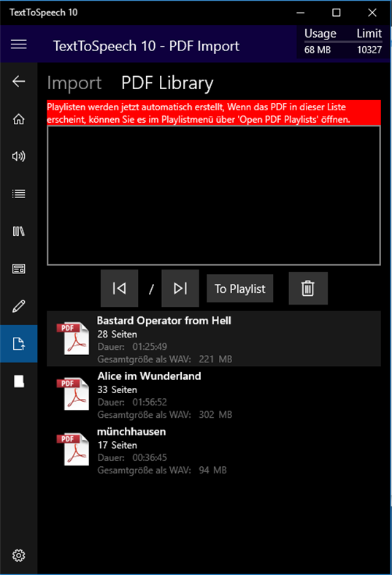392x575 pixels.
Task: Click WAV size 94 MB
Action: pos(213,470)
